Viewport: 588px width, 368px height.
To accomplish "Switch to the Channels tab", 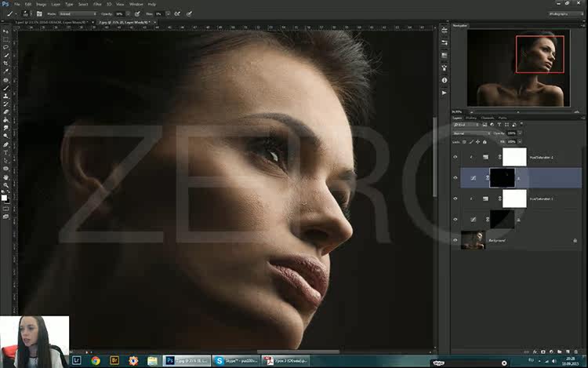I will pyautogui.click(x=488, y=118).
